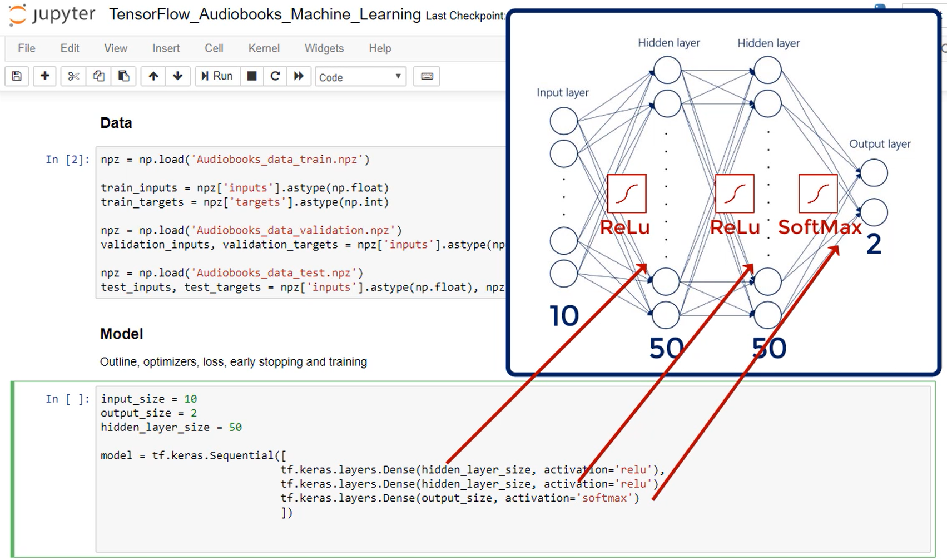
Task: Select the Data heading cell
Action: (x=116, y=123)
